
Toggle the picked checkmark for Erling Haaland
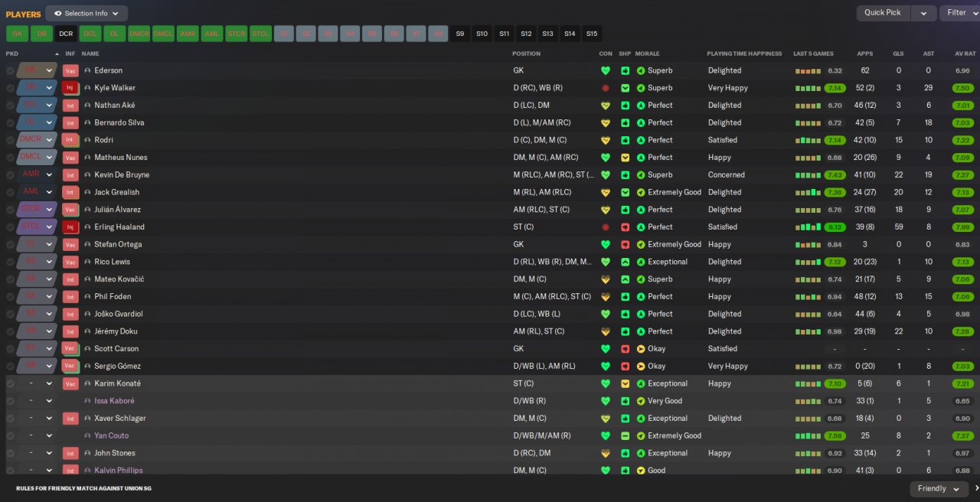tap(10, 227)
